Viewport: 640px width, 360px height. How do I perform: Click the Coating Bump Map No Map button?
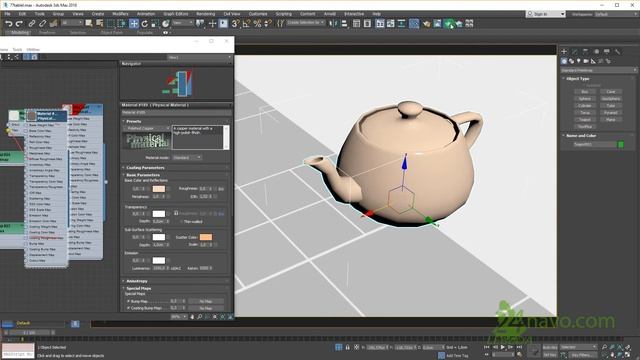(206, 308)
